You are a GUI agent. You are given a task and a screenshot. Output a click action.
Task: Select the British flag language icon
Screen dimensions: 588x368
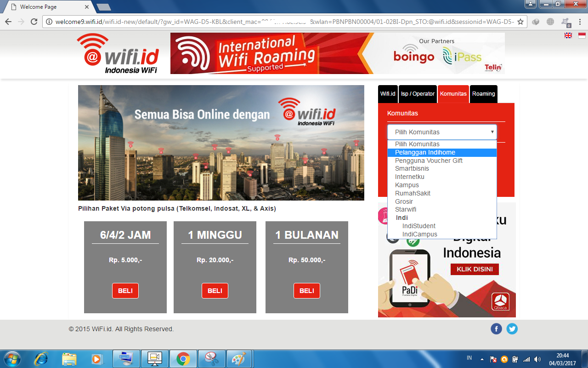click(568, 35)
